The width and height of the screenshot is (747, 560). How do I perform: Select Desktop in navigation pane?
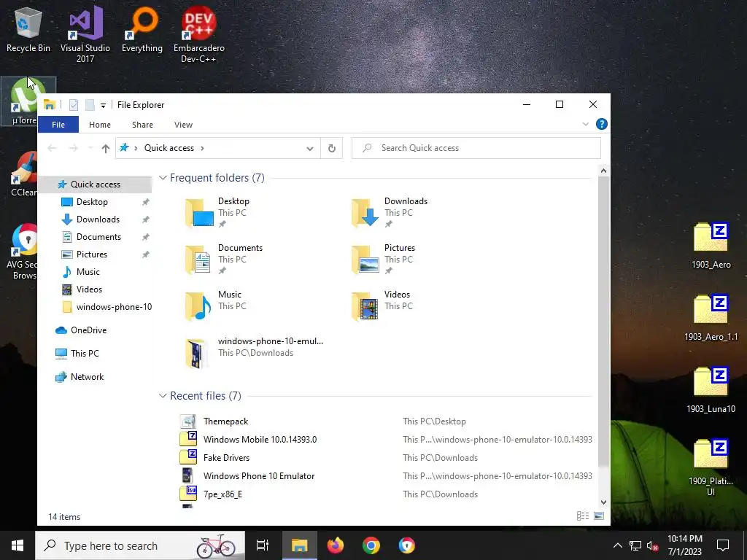coord(92,202)
